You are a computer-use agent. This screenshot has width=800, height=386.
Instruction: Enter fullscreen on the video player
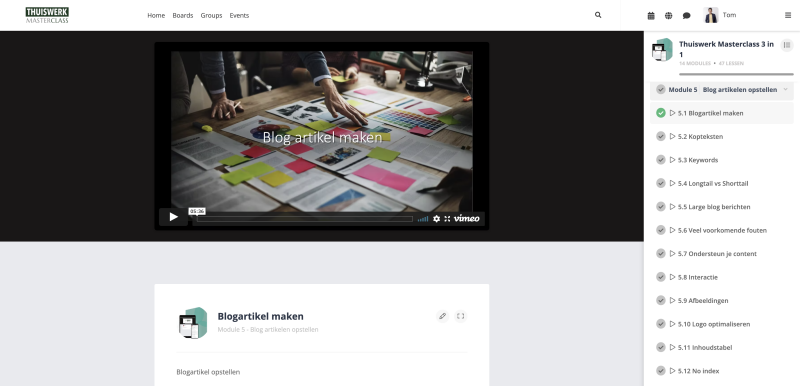[447, 218]
